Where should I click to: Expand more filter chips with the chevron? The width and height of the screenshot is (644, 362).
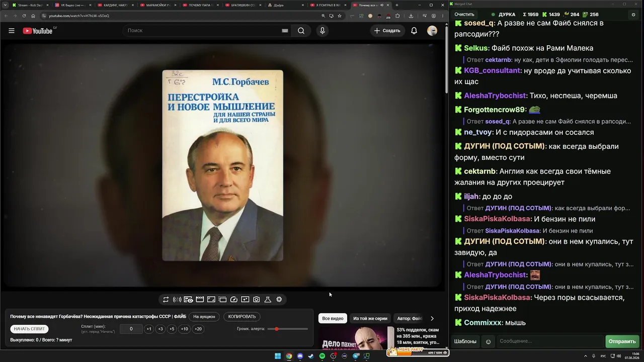(432, 318)
